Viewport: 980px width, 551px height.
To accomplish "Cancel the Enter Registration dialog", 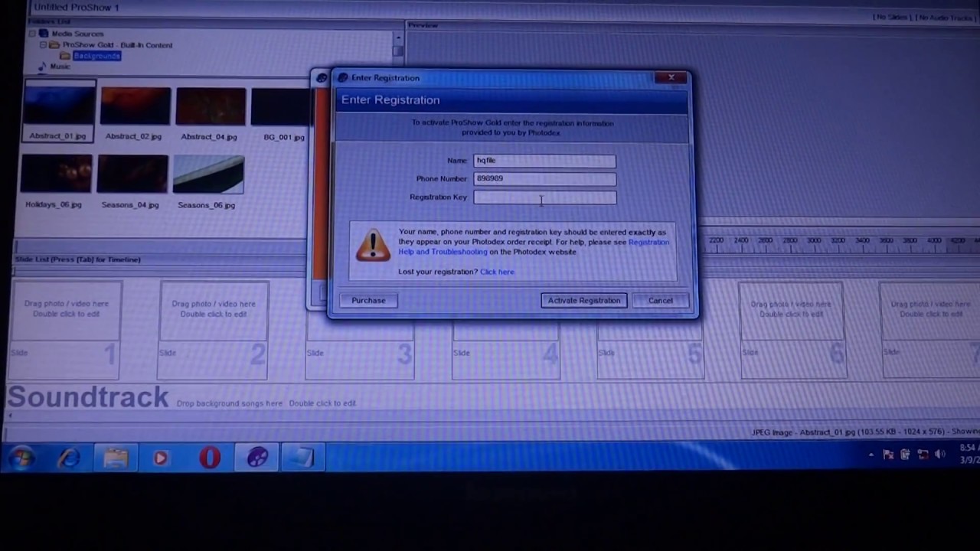I will (660, 301).
